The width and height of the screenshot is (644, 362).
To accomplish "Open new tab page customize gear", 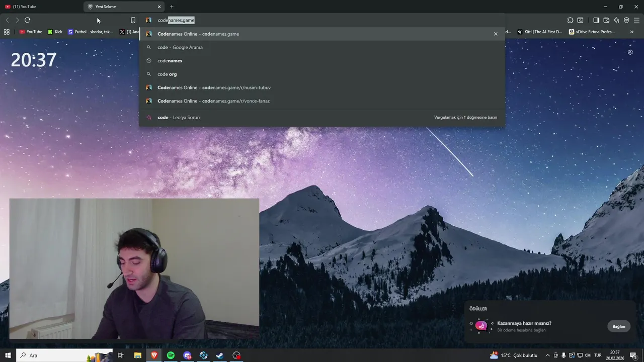I will tap(630, 52).
